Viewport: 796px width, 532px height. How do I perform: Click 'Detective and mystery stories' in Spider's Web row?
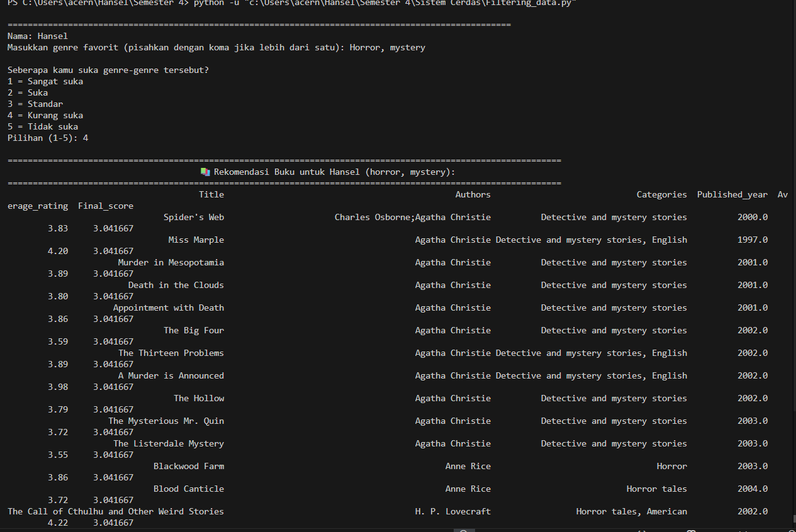pos(614,217)
